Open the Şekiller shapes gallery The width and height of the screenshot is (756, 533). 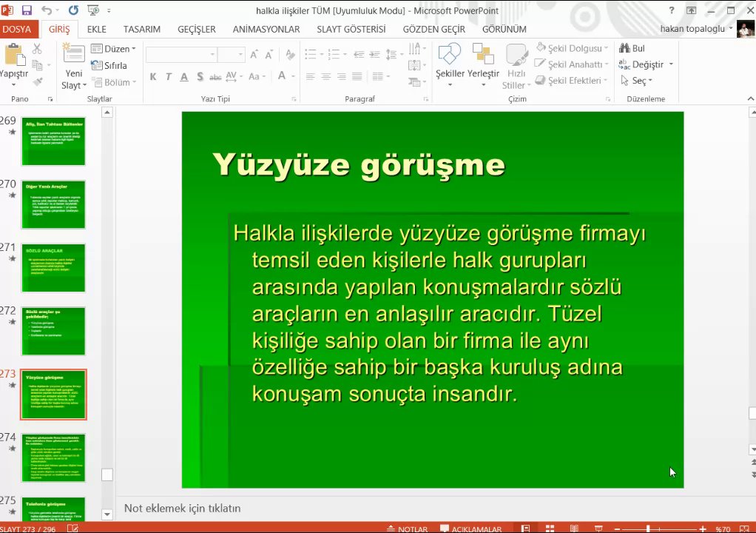(450, 66)
